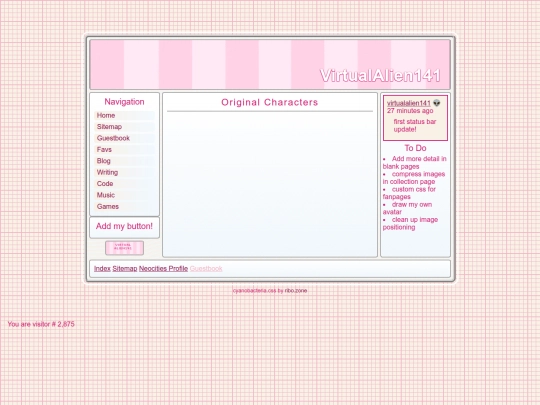Screen dimensions: 540x405
Task: Click 'clean up image positioning' item
Action: [x=410, y=223]
